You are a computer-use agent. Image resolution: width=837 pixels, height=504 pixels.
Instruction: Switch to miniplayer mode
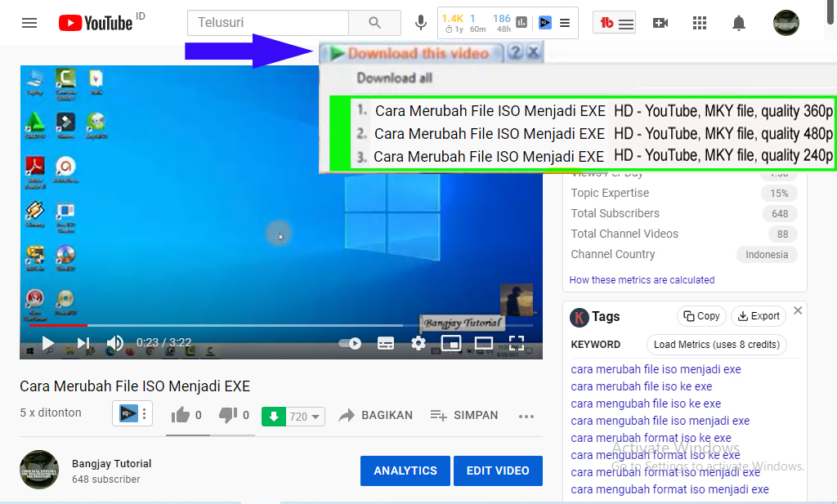[451, 343]
